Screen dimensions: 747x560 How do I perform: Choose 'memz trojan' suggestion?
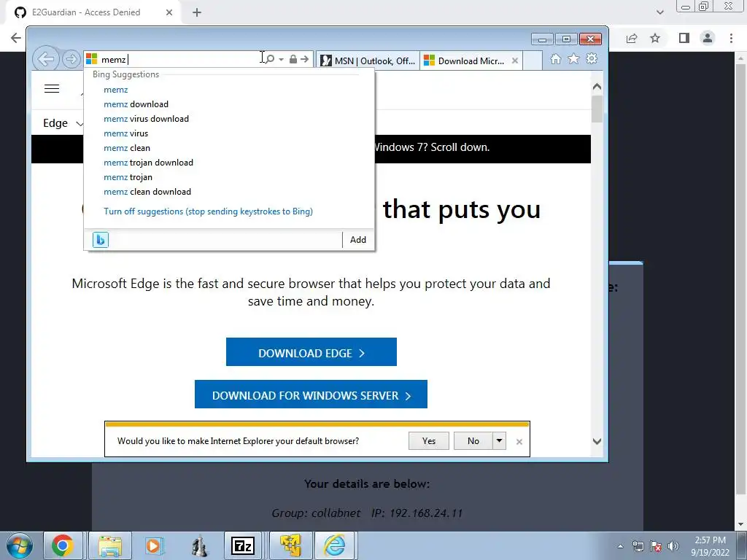click(x=128, y=177)
